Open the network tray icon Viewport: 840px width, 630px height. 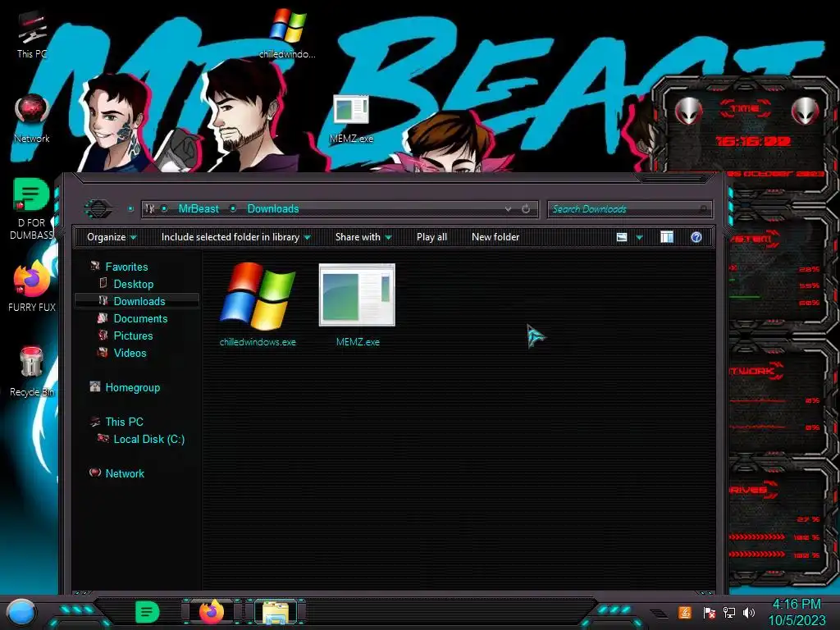(x=729, y=612)
